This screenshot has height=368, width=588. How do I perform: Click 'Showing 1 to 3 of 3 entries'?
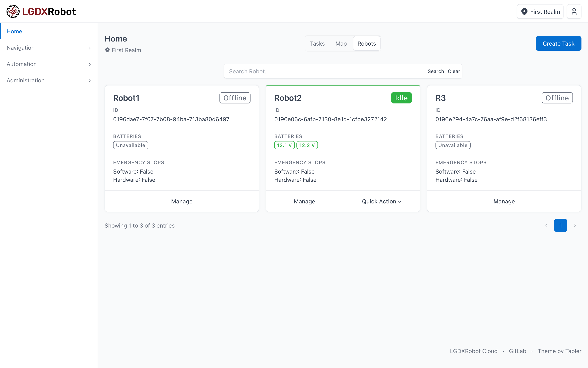coord(139,225)
